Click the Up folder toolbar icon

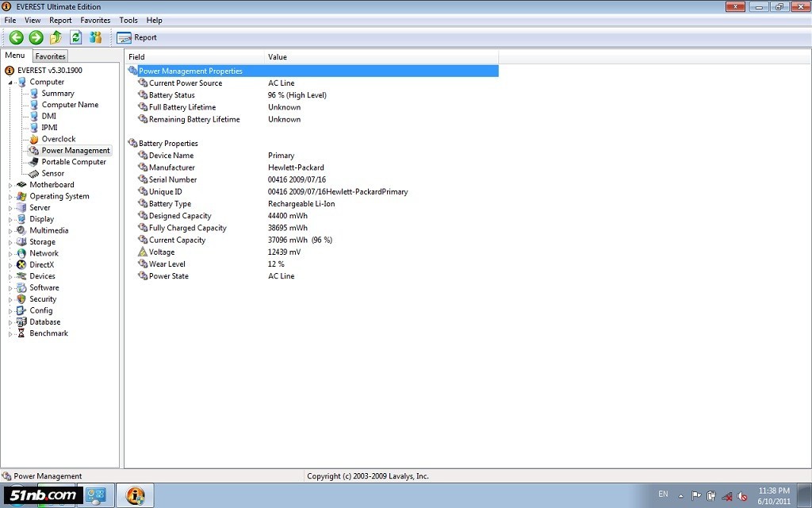click(56, 37)
